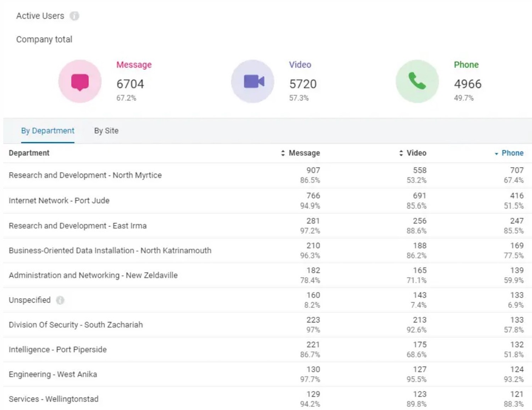
Task: Click Phone value 124 for West Anika
Action: [517, 370]
